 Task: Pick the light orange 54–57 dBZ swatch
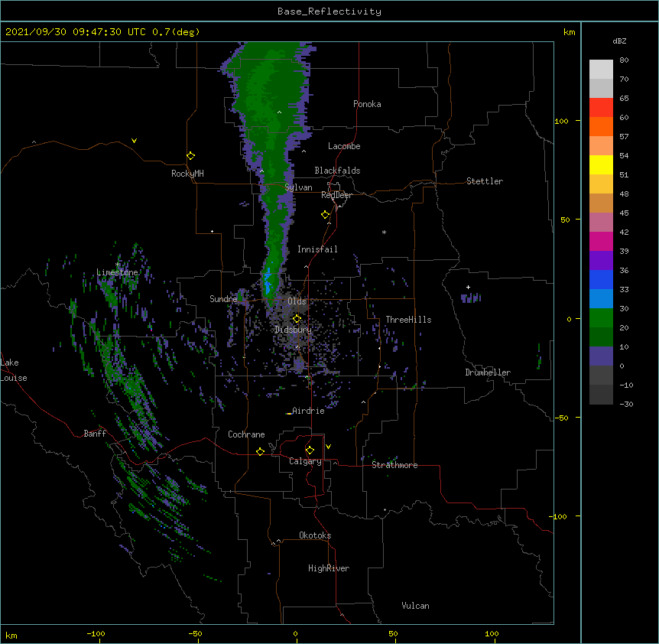601,146
